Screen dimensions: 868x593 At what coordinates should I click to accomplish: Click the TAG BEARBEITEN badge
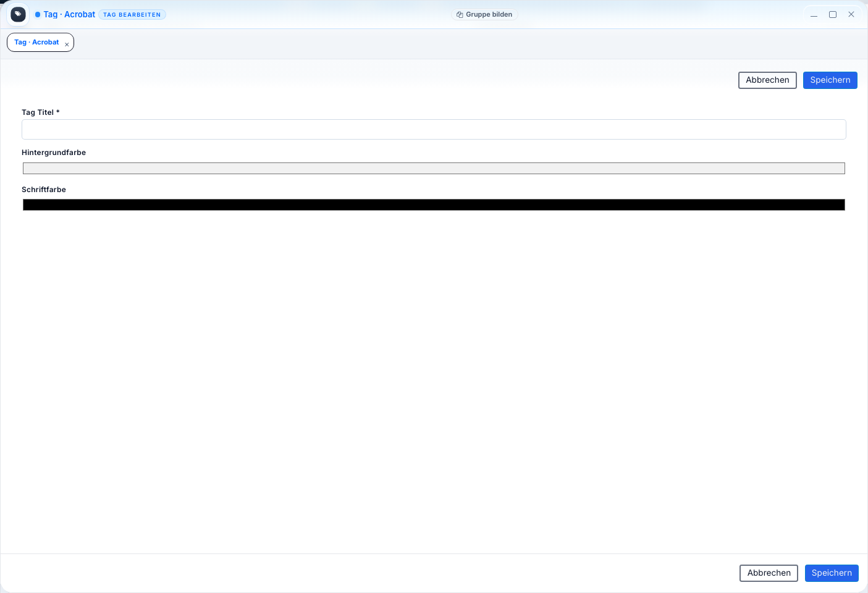[x=132, y=15]
